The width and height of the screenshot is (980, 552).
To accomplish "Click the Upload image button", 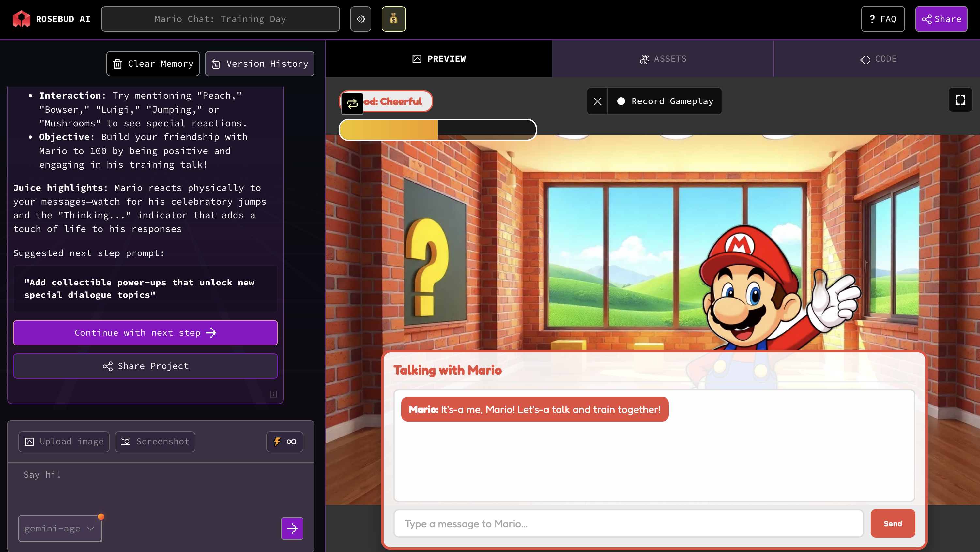I will (64, 441).
